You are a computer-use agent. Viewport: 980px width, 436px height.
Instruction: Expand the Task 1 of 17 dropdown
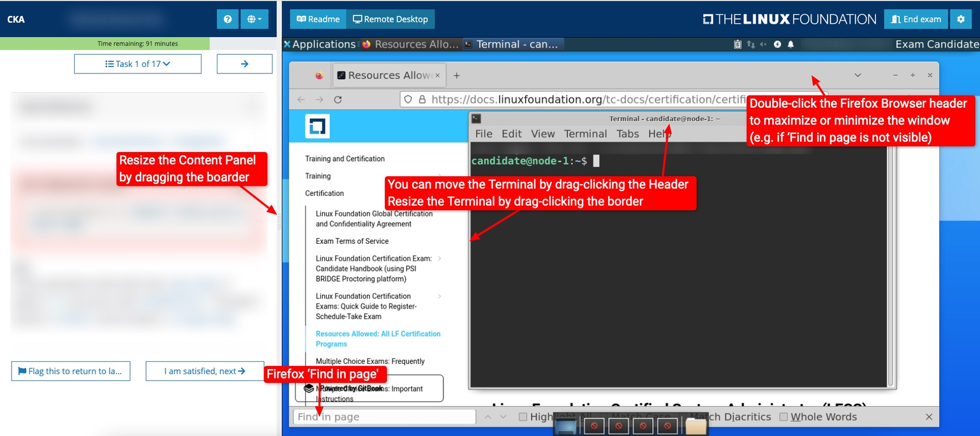point(138,64)
